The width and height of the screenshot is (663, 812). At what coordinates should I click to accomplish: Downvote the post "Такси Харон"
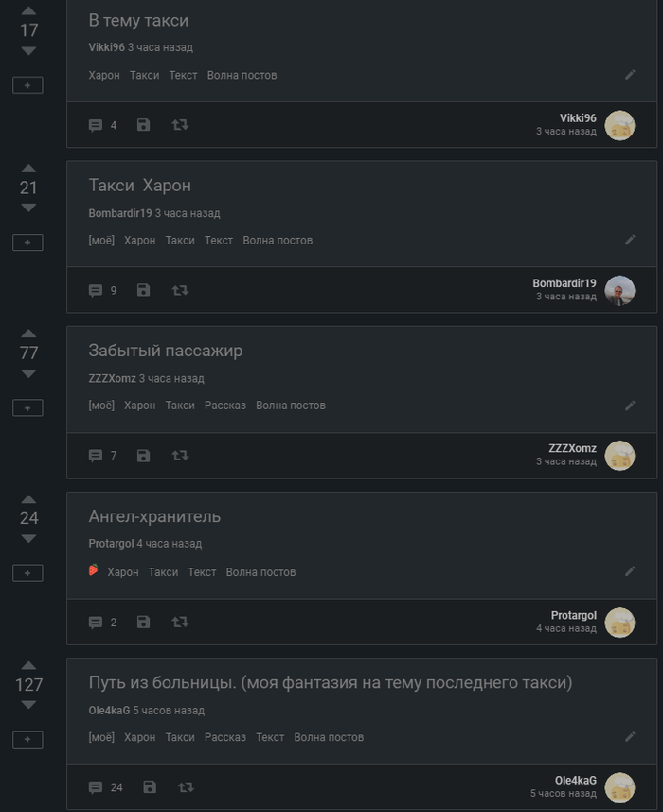[28, 208]
